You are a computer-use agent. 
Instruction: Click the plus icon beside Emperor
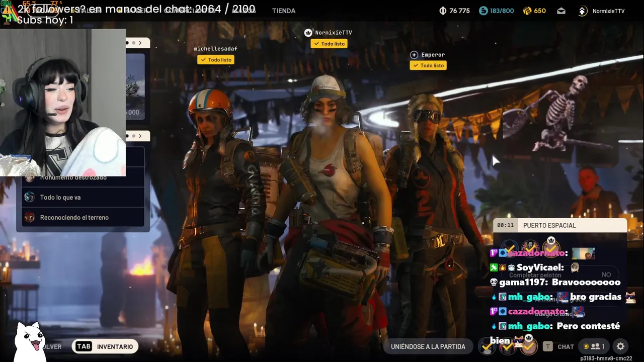414,55
